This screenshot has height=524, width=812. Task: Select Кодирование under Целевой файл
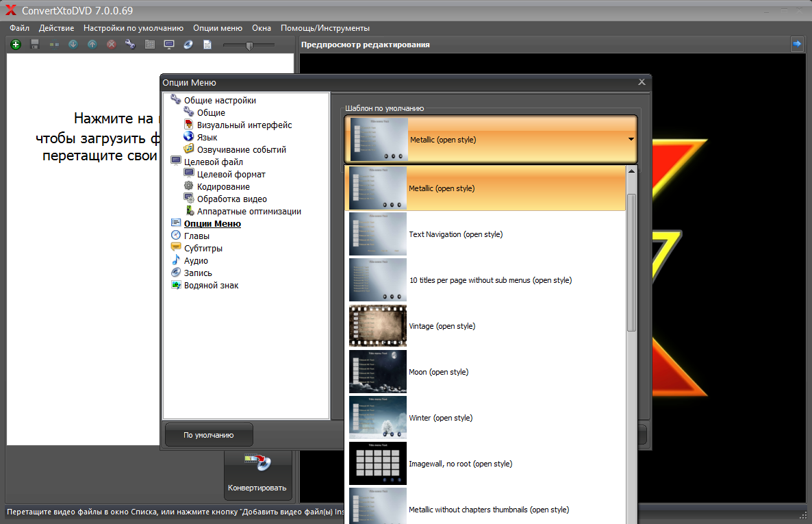(223, 187)
